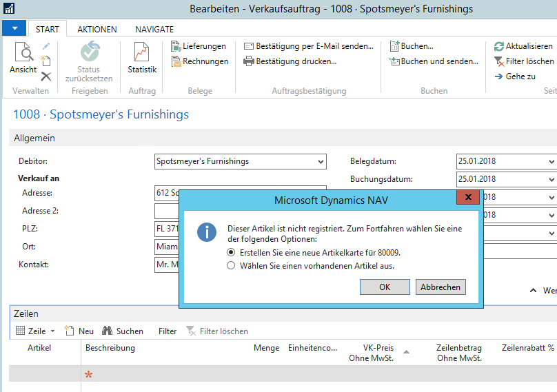This screenshot has width=557, height=392.
Task: Switch to the NAVIGATE ribbon tab
Action: pyautogui.click(x=154, y=29)
